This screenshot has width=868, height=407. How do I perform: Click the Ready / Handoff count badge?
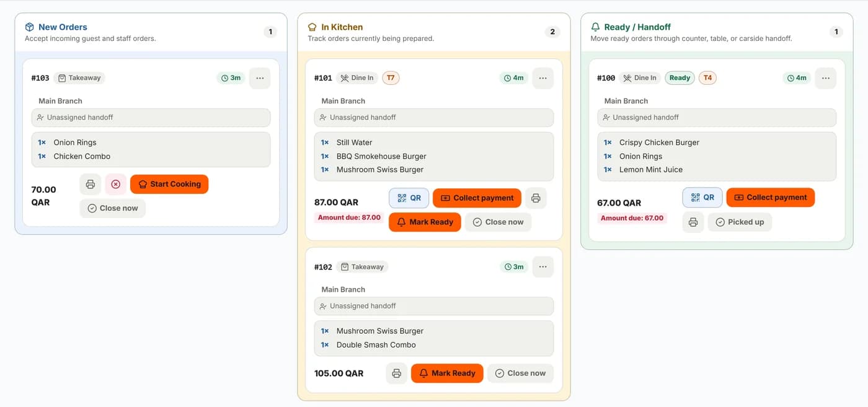coord(836,32)
